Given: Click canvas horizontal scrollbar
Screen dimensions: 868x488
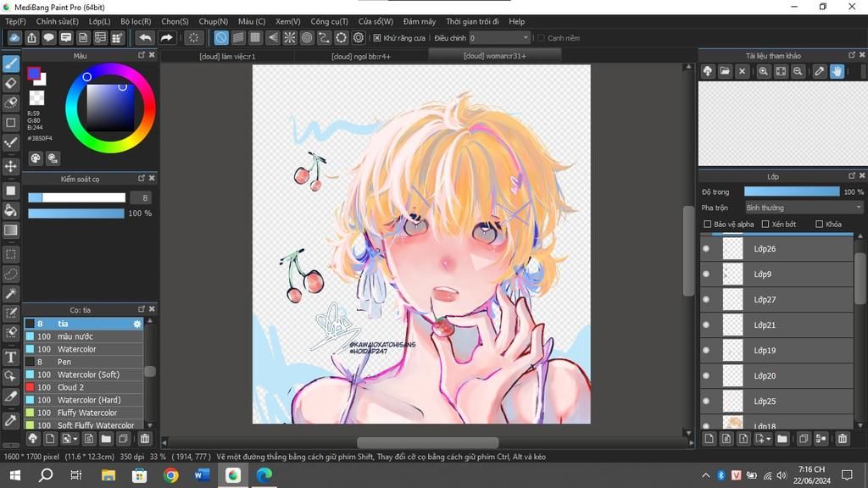Looking at the screenshot, I should pyautogui.click(x=428, y=442).
